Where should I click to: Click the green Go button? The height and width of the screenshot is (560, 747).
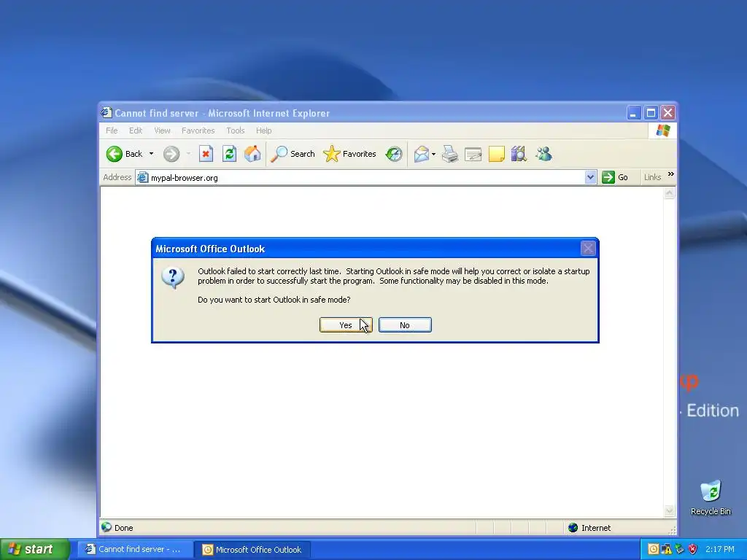(x=615, y=177)
